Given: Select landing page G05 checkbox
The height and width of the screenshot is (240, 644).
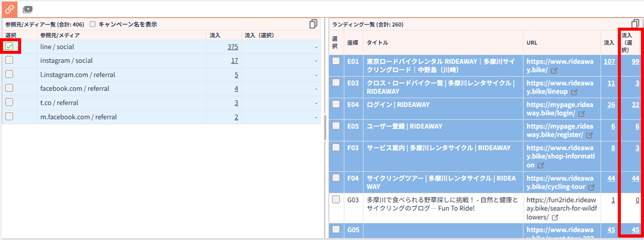Looking at the screenshot, I should 336,229.
